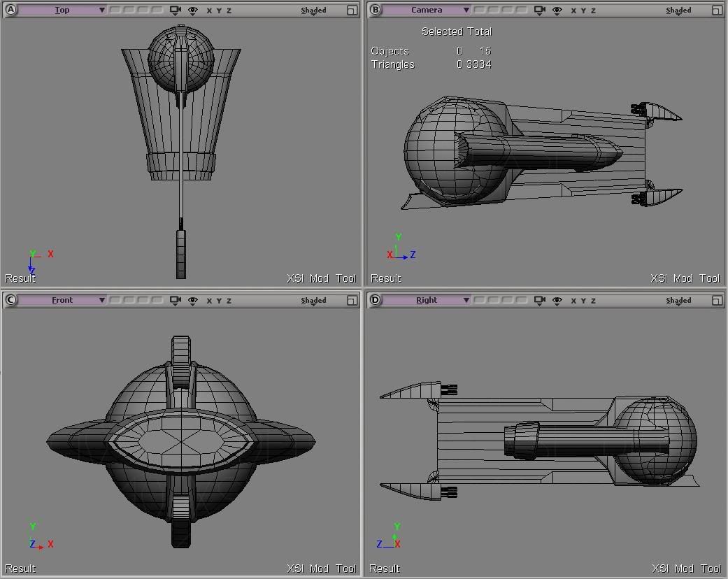Toggle Y axis button in Camera viewport
Viewport: 728px width, 579px height.
(x=583, y=10)
